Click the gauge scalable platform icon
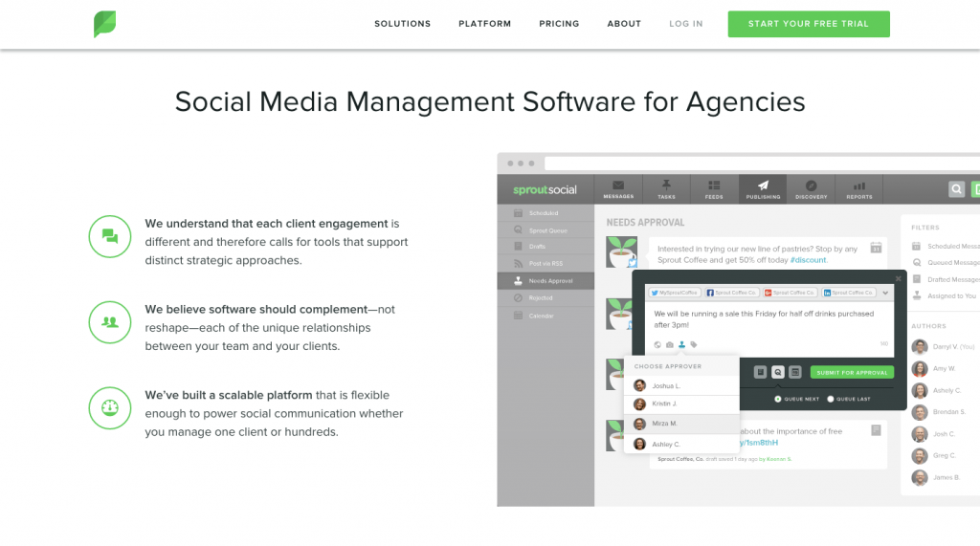The width and height of the screenshot is (980, 546). pos(110,408)
